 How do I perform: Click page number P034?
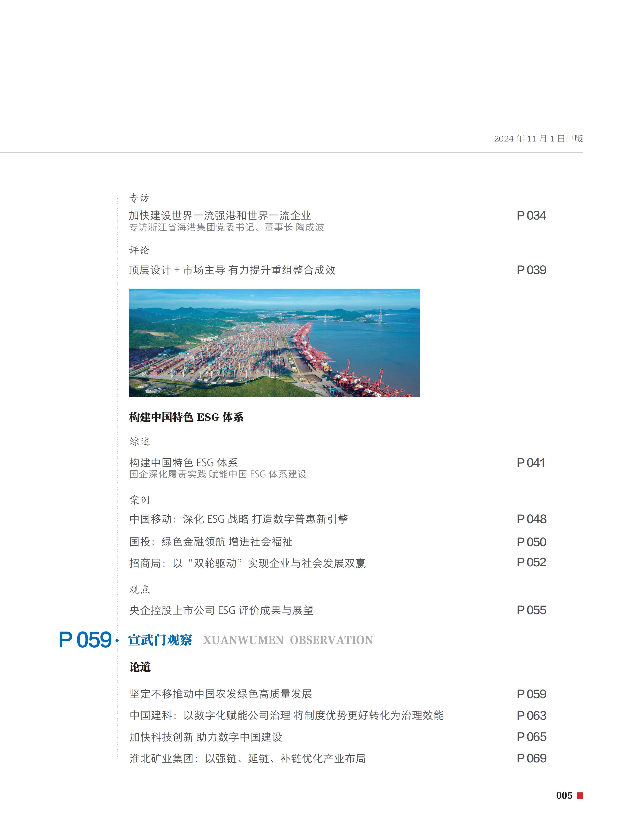531,215
